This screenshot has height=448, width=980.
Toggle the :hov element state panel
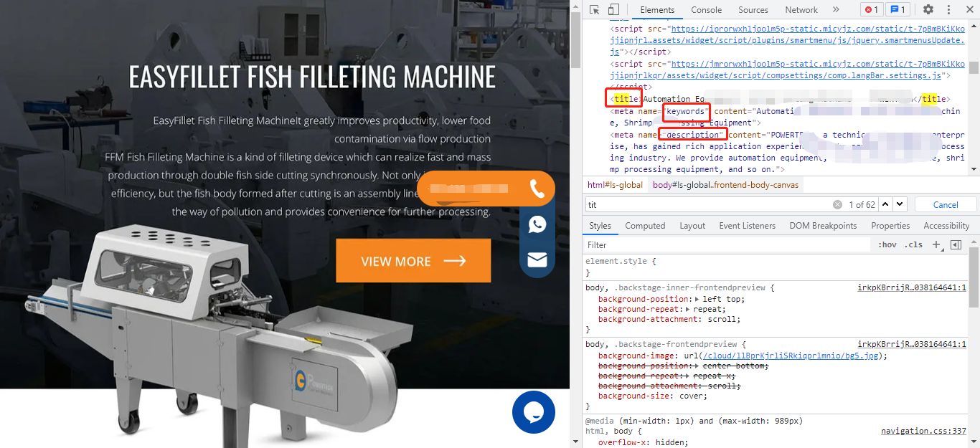(x=887, y=244)
